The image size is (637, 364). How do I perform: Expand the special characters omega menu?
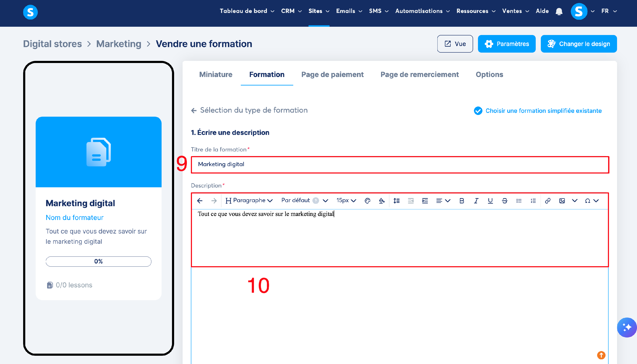tap(592, 201)
